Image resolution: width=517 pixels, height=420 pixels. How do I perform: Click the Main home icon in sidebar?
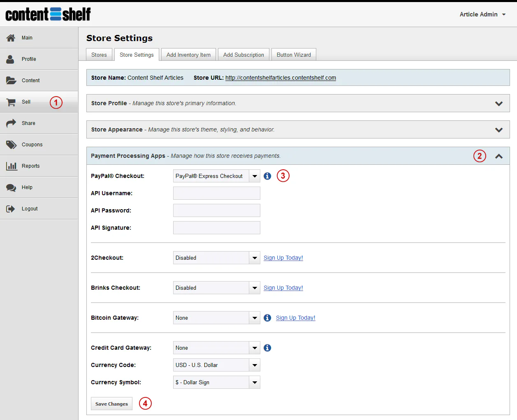[x=11, y=38]
